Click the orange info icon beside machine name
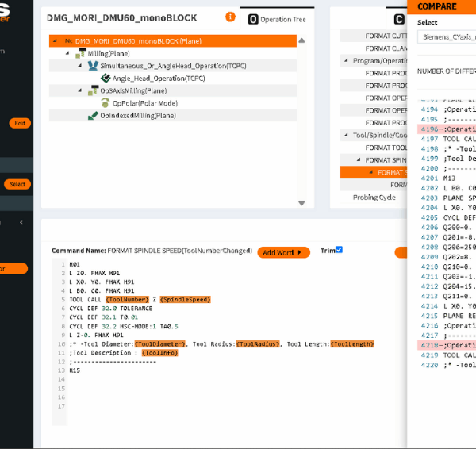 pyautogui.click(x=230, y=17)
